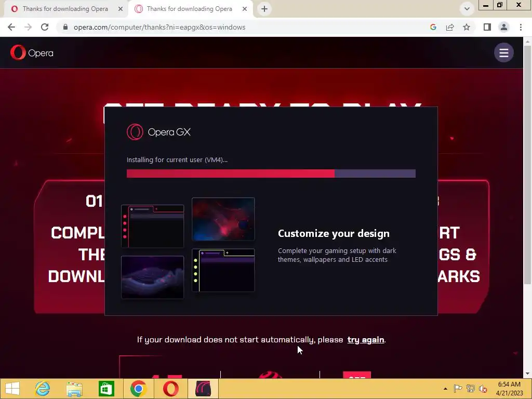Click the yellow accent browser theme thumbnail
The height and width of the screenshot is (399, 532).
pos(223,270)
